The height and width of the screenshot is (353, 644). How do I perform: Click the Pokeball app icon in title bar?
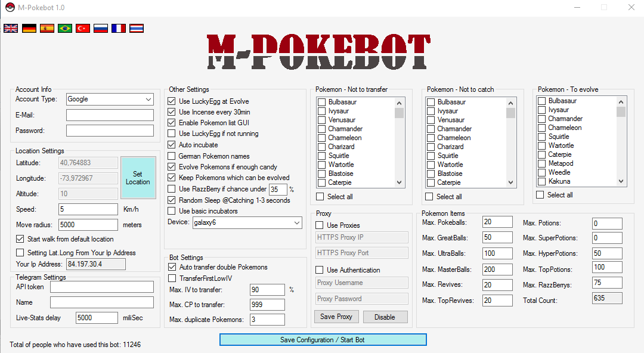tap(10, 7)
